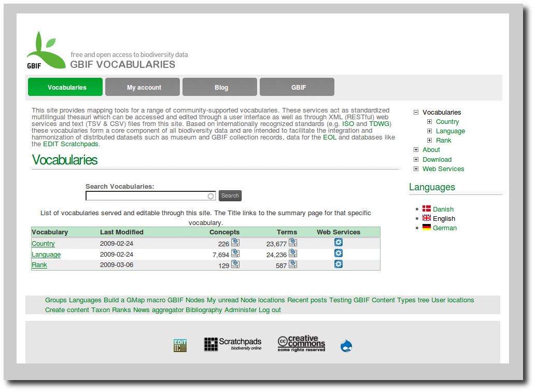The width and height of the screenshot is (535, 392).
Task: Download Rank terms file icon
Action: [293, 264]
